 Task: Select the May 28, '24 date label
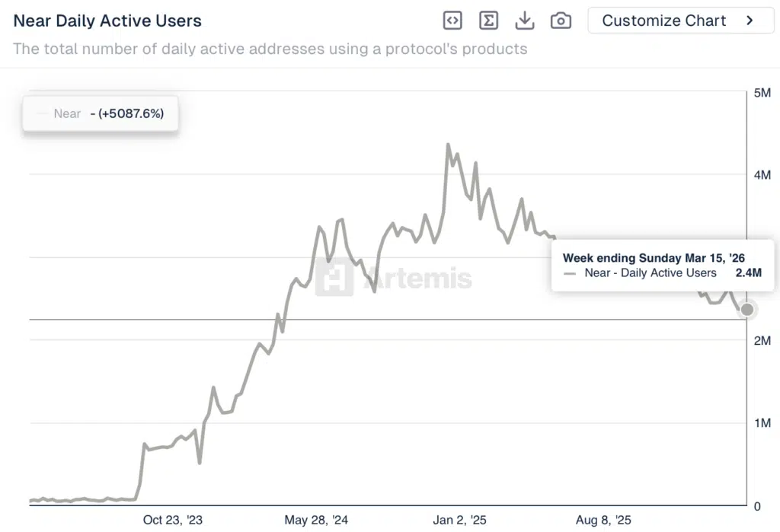coord(316,520)
